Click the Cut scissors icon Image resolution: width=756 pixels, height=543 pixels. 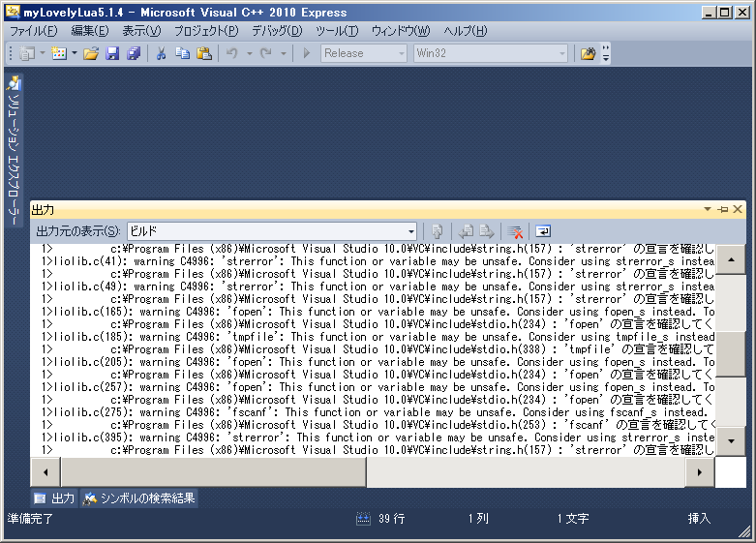pyautogui.click(x=161, y=53)
